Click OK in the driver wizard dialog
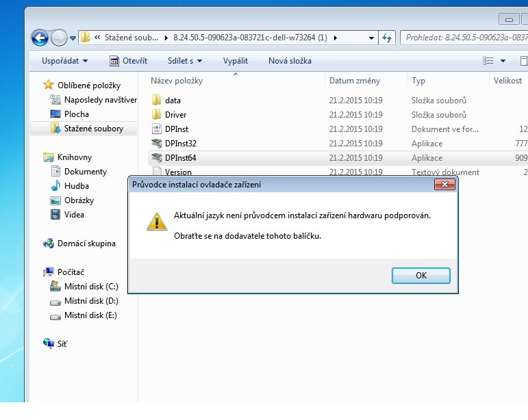The image size is (528, 420). 421,276
